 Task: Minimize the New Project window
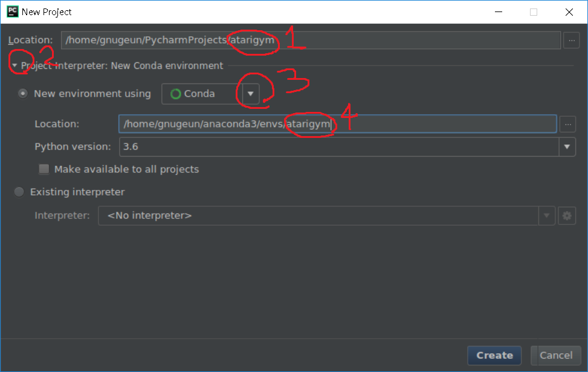pos(499,12)
